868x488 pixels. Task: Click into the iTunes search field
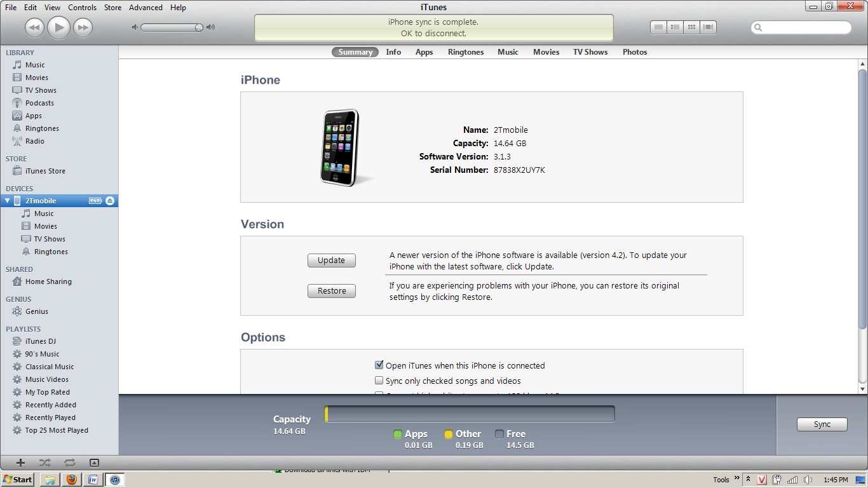[x=801, y=27]
